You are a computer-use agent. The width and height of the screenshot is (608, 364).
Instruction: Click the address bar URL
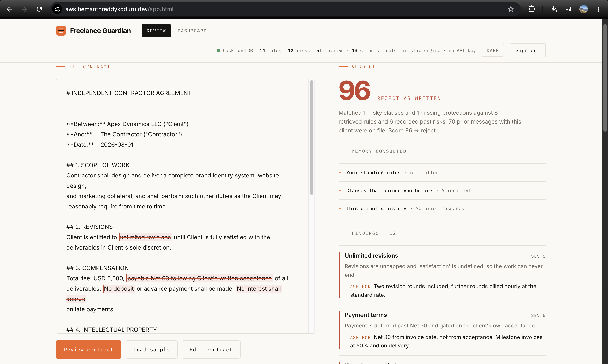[x=119, y=9]
